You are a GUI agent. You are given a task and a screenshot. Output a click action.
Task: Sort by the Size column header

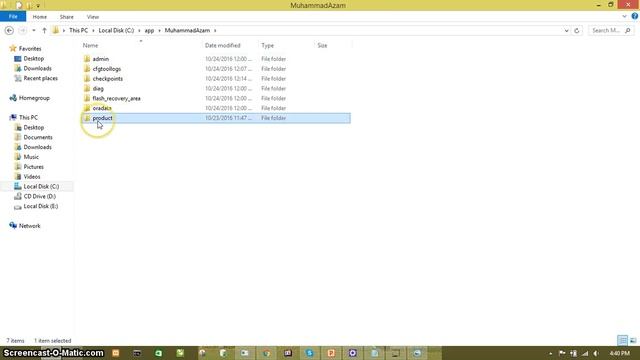[322, 45]
